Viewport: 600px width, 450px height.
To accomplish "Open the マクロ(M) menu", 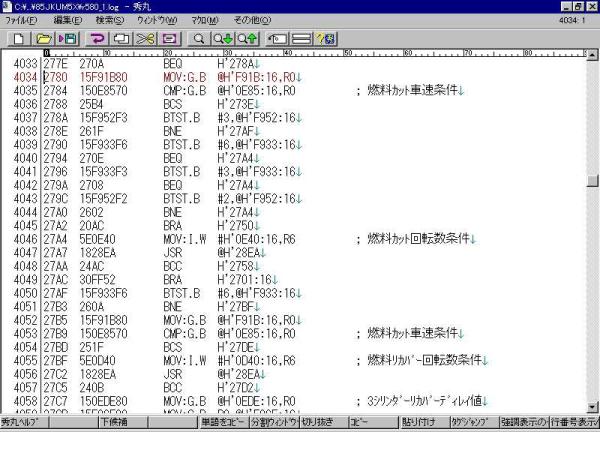I will 205,20.
